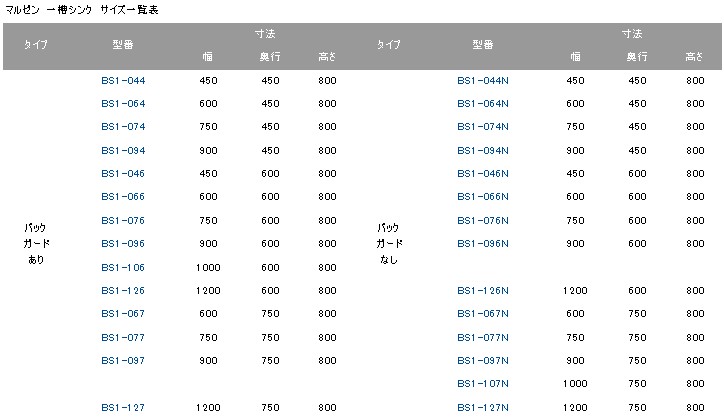Click the left 高さ column header
Screen dimensions: 724x419
pos(327,57)
